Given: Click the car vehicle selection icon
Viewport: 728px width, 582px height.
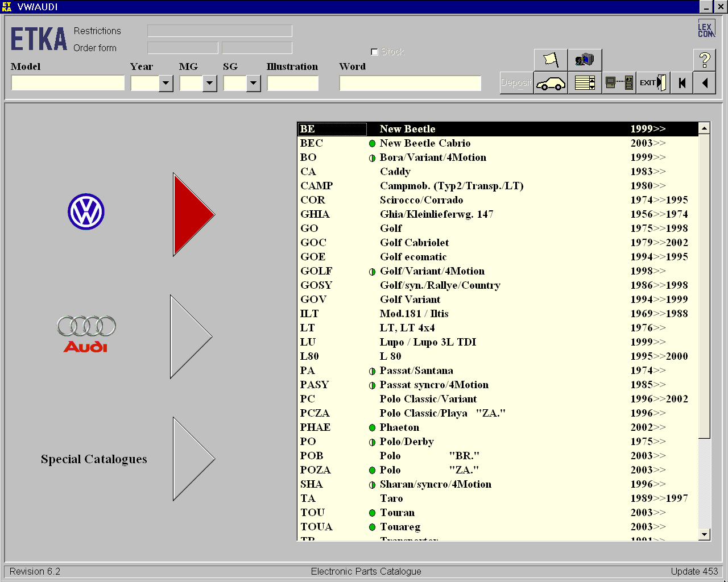Looking at the screenshot, I should (551, 83).
